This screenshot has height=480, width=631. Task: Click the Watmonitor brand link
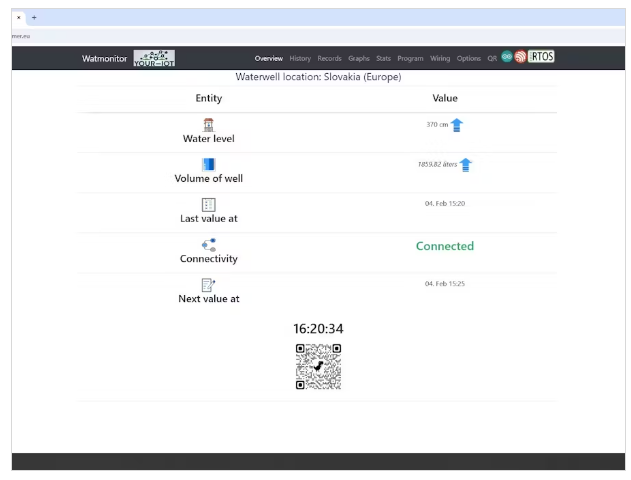105,59
